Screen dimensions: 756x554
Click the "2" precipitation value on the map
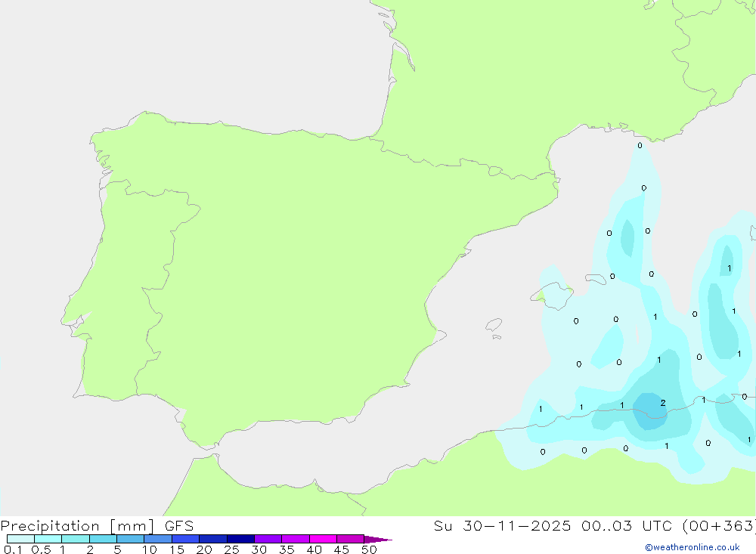(x=664, y=403)
